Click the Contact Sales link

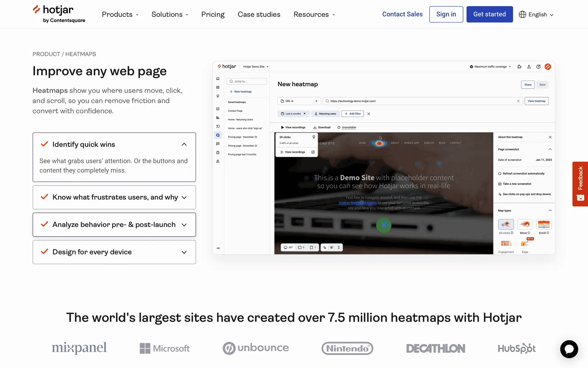(x=402, y=14)
